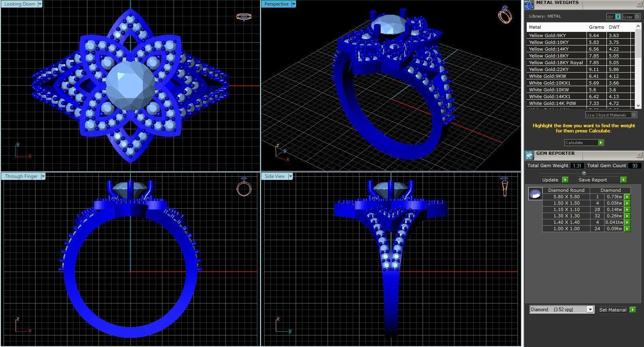Collapse the Gem Reporter summary with round arrow

584,173
